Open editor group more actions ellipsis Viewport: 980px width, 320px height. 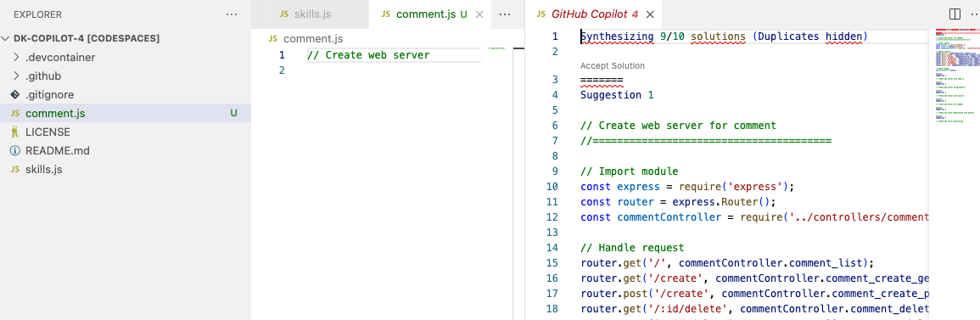pyautogui.click(x=506, y=14)
